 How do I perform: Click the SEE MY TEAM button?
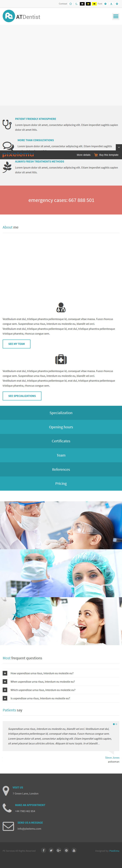point(16,344)
